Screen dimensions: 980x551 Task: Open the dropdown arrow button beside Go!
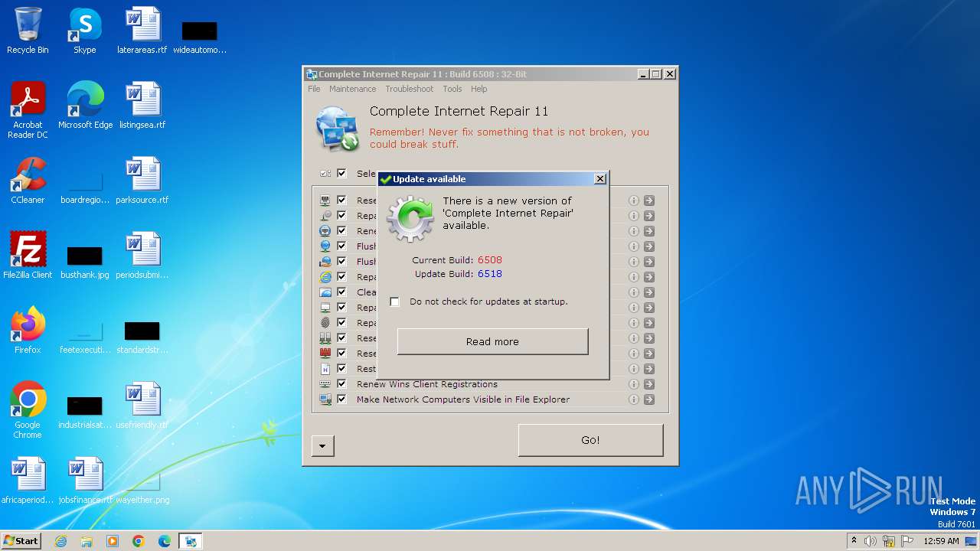point(323,445)
